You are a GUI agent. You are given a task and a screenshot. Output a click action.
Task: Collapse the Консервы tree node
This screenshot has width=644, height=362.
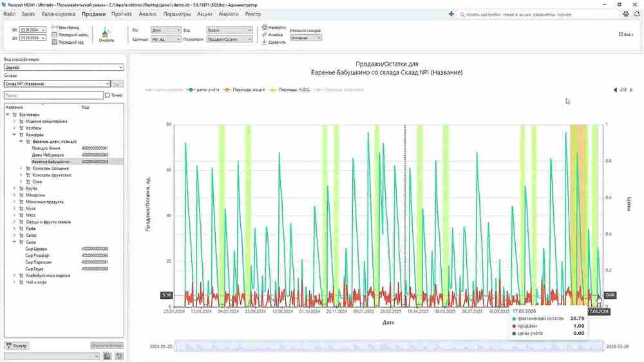tap(14, 135)
